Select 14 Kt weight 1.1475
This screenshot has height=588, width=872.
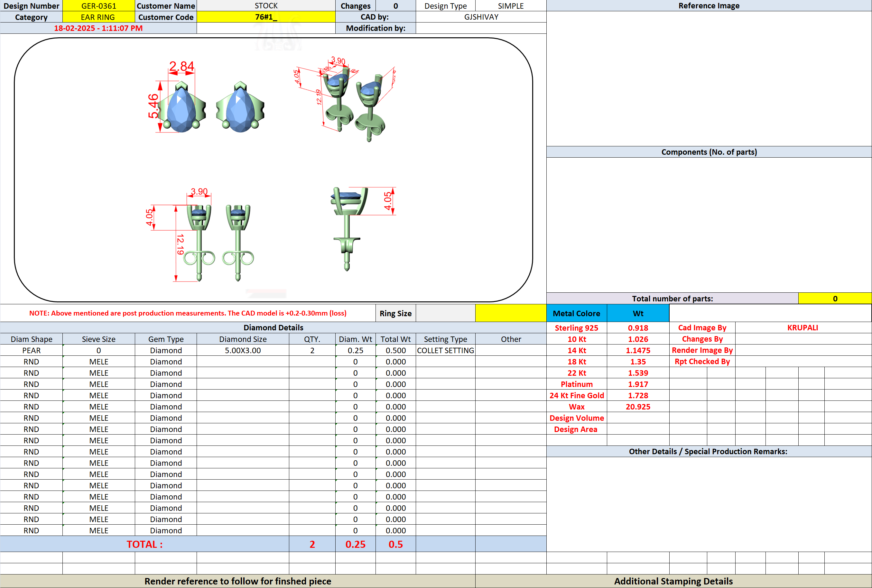(638, 350)
